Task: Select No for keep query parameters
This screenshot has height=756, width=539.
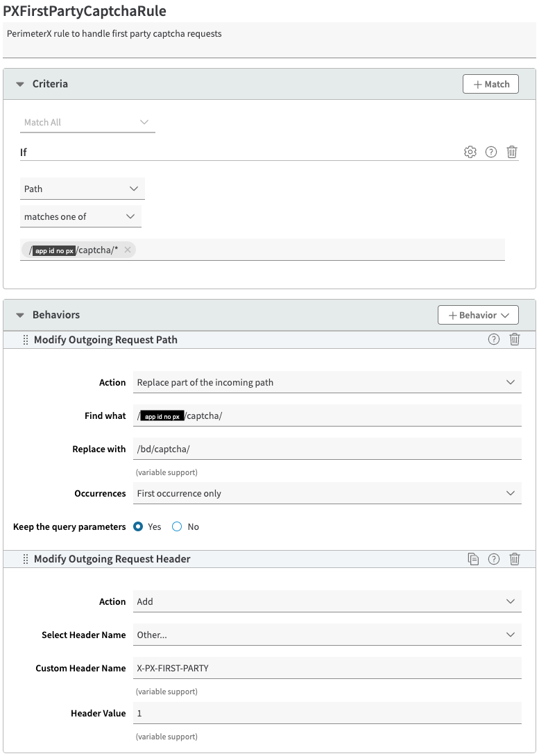Action: (x=177, y=526)
